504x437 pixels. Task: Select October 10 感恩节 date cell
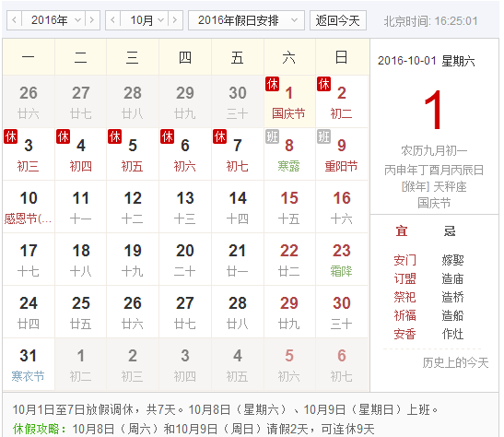[29, 207]
